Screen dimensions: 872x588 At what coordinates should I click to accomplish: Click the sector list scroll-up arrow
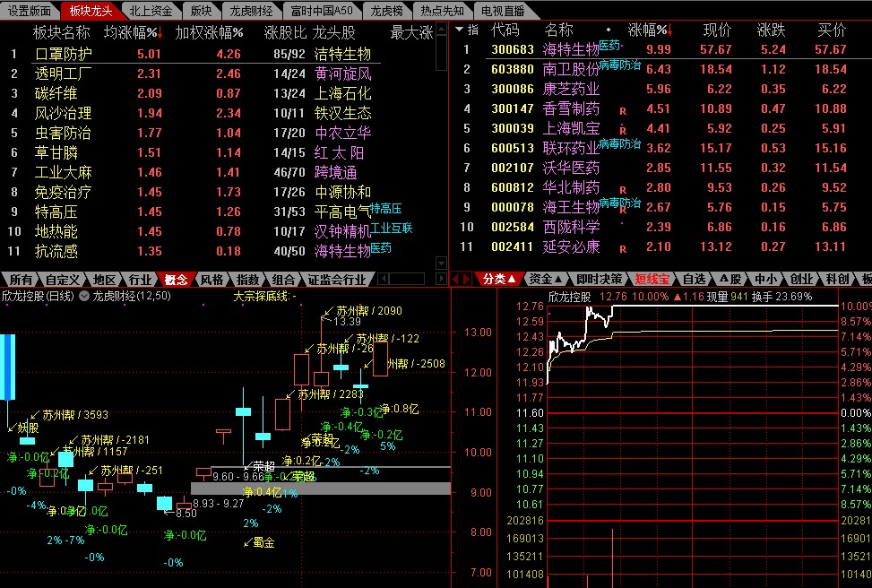442,29
